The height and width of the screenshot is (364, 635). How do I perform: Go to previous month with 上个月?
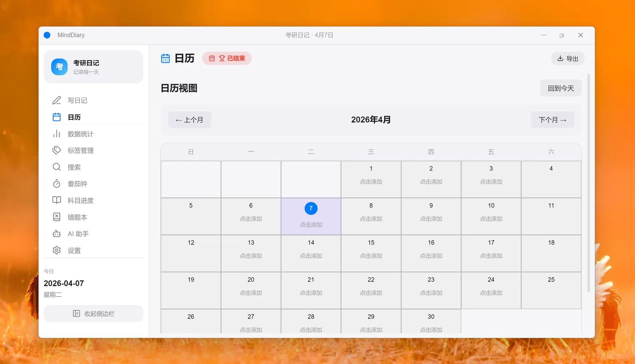(x=189, y=120)
